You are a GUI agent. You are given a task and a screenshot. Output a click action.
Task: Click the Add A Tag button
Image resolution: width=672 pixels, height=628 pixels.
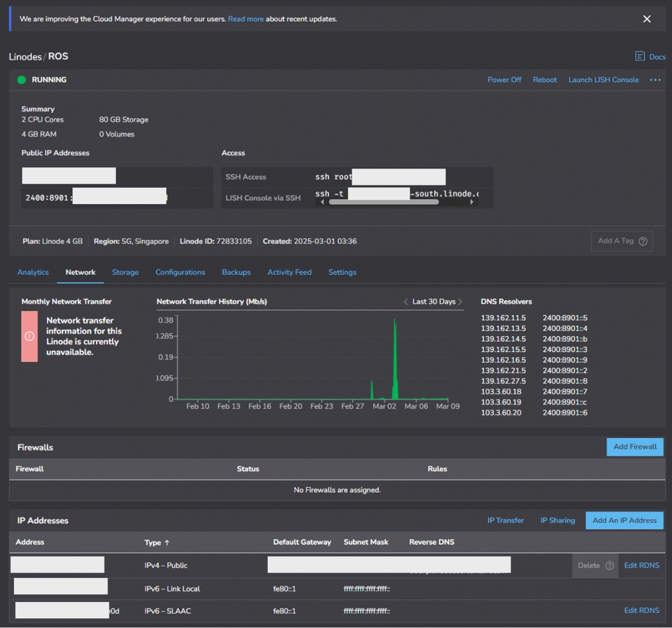[x=621, y=241]
